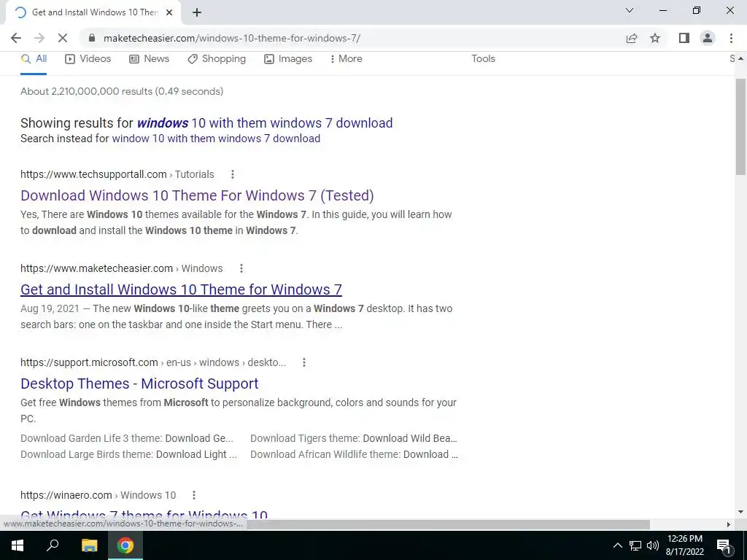View site information via lock icon

point(93,38)
